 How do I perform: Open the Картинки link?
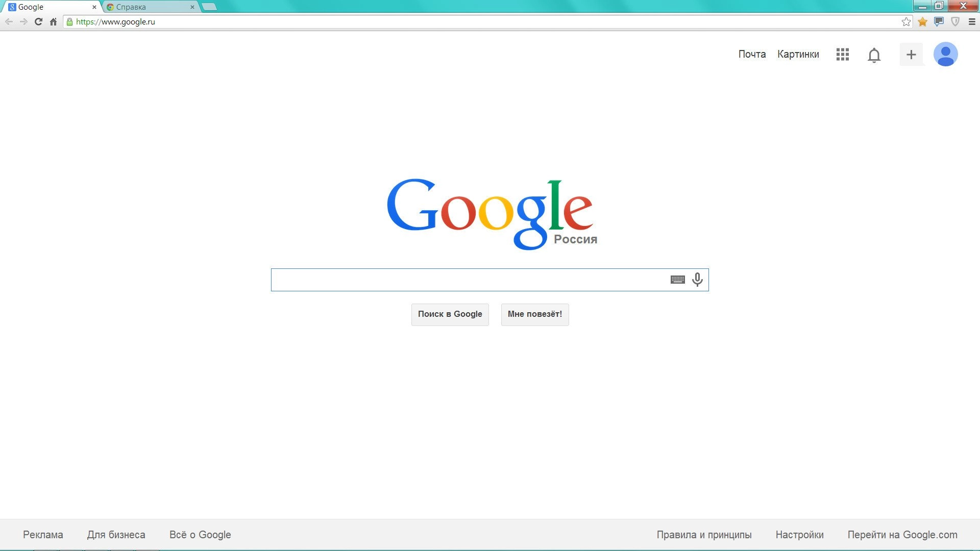[x=798, y=54]
